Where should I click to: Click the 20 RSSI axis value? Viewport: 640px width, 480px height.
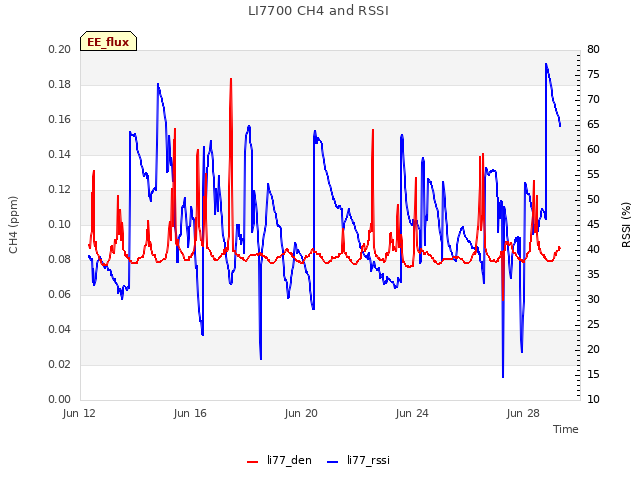pos(593,349)
